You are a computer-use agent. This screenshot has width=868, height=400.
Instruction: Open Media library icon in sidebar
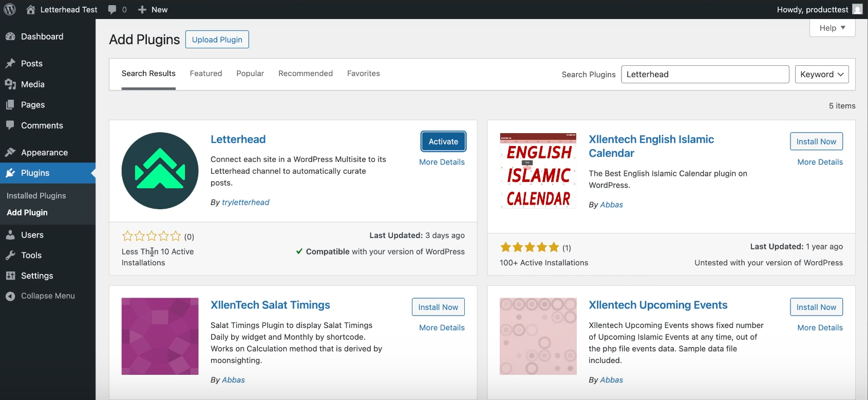[x=10, y=84]
